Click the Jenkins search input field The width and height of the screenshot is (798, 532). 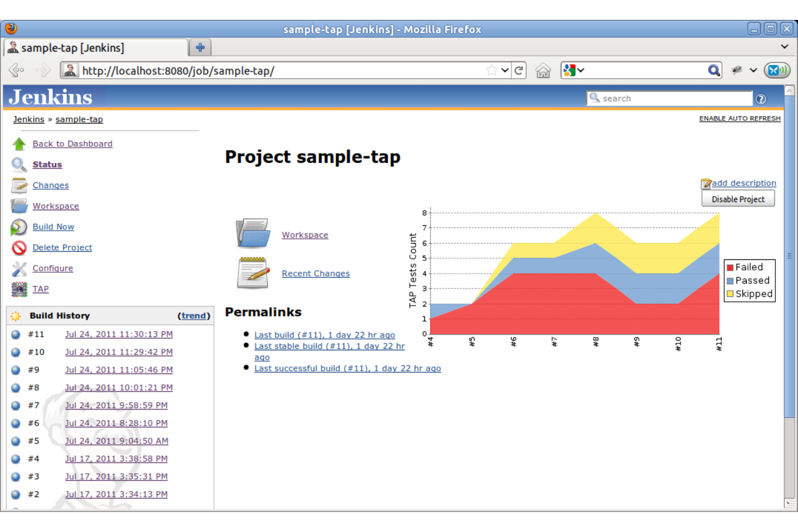pos(669,99)
